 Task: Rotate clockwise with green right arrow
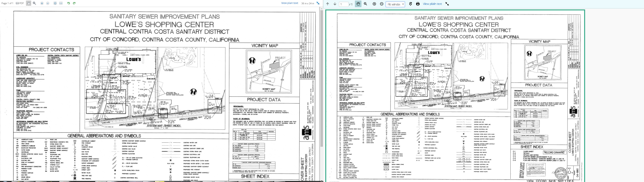(74, 3)
